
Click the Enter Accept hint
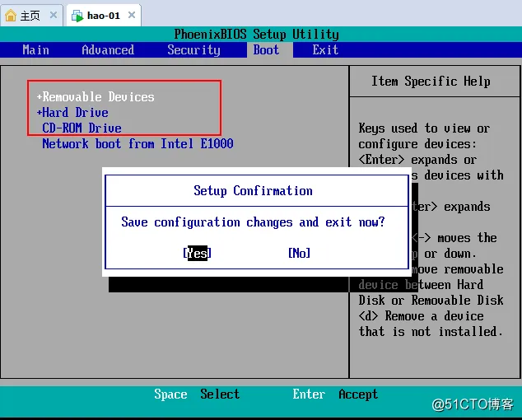[335, 394]
